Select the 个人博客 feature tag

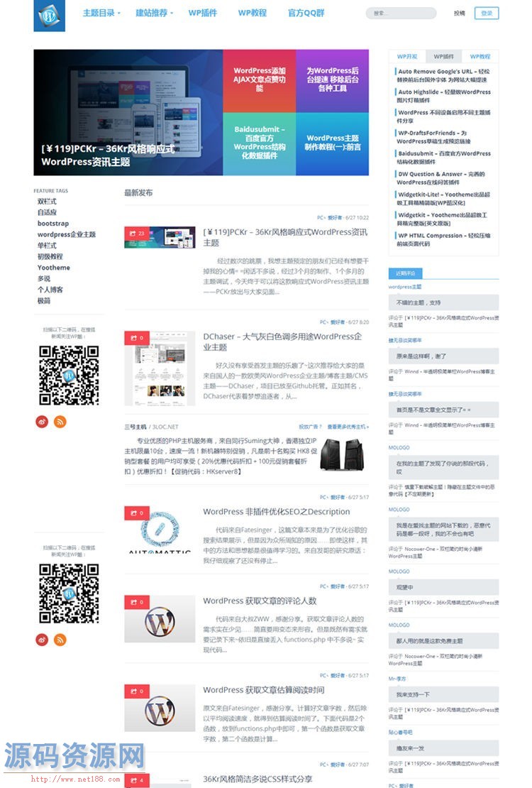coord(50,290)
